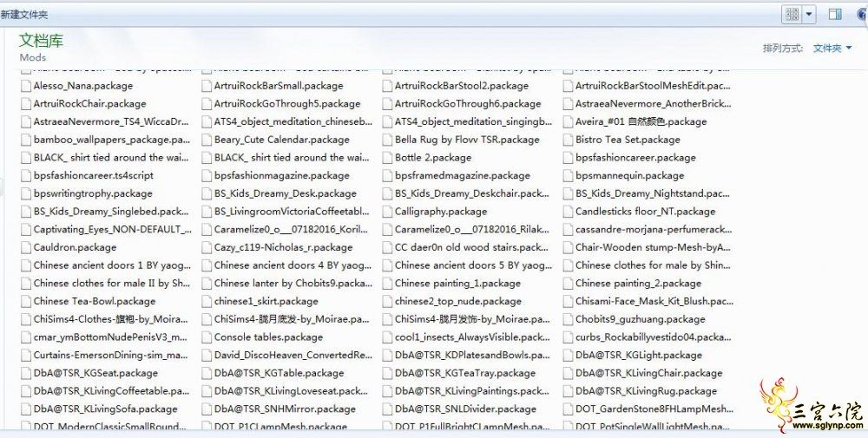Click file icon of bpsfashioncareer.ts4script
The image size is (868, 438).
click(x=25, y=176)
